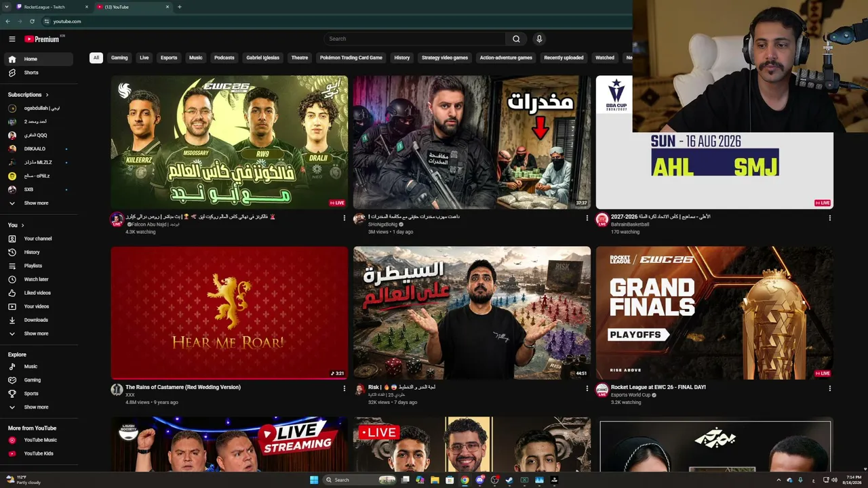Open the browser tab search dropdown
The height and width of the screenshot is (488, 868).
coord(7,7)
